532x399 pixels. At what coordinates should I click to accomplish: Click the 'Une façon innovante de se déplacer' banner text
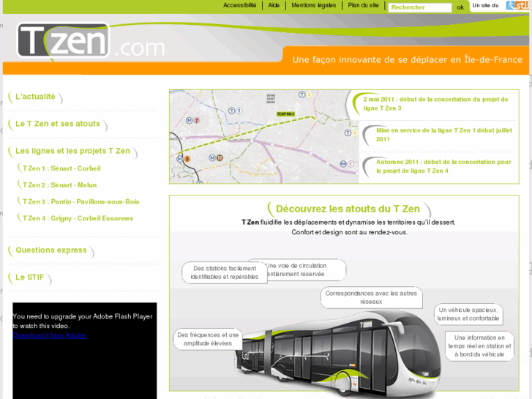[407, 60]
